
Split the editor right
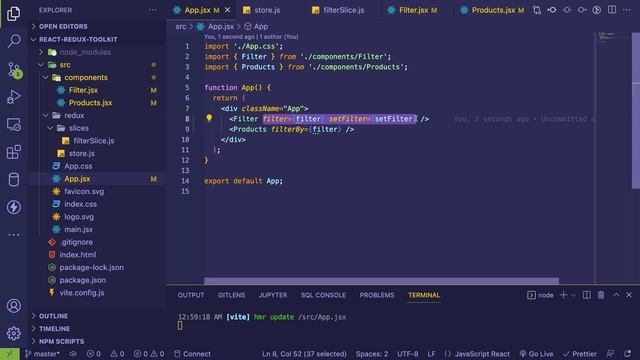(612, 10)
